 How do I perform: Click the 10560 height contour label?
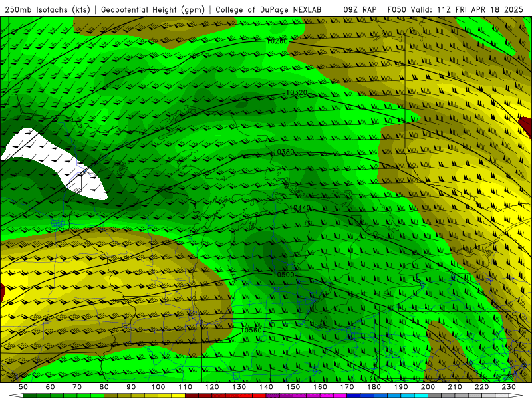click(x=251, y=331)
